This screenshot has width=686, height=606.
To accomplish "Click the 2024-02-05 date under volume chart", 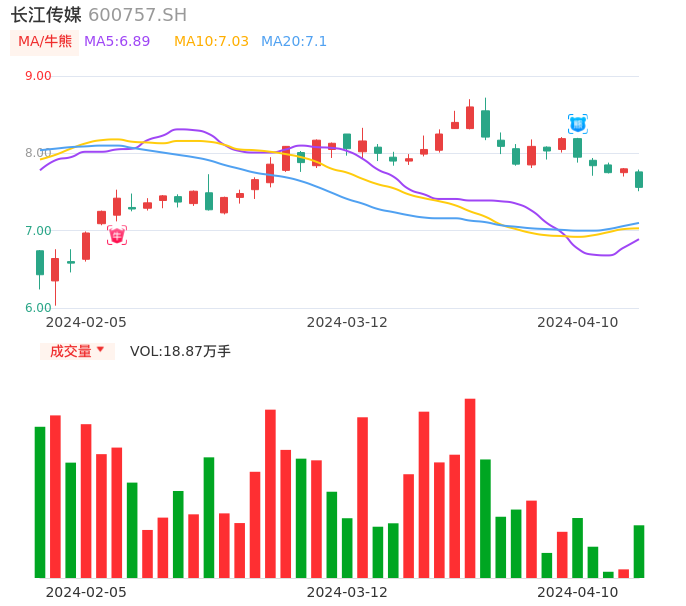I will pyautogui.click(x=86, y=592).
